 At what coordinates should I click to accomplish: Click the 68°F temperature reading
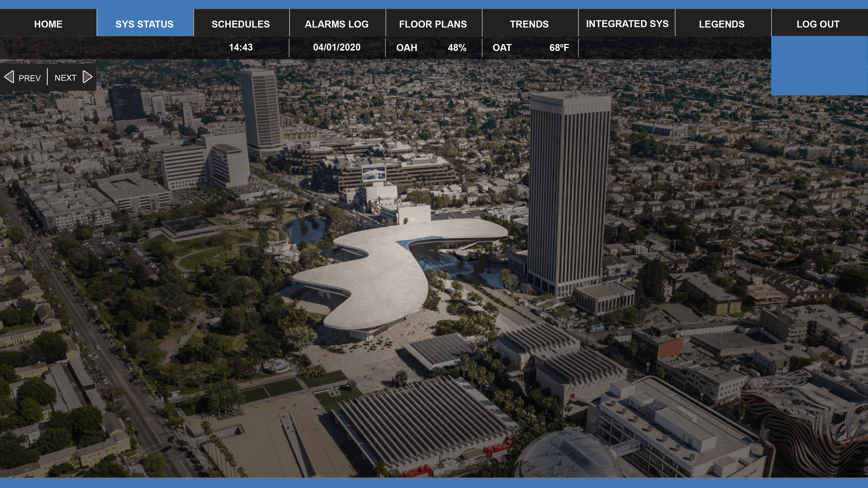point(559,48)
